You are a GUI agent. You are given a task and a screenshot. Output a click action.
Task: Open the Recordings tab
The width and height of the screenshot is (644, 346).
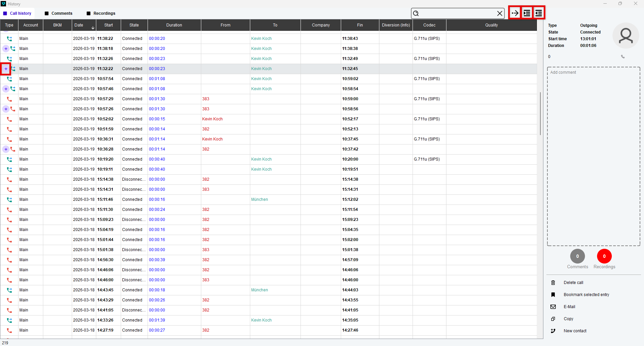coord(101,13)
